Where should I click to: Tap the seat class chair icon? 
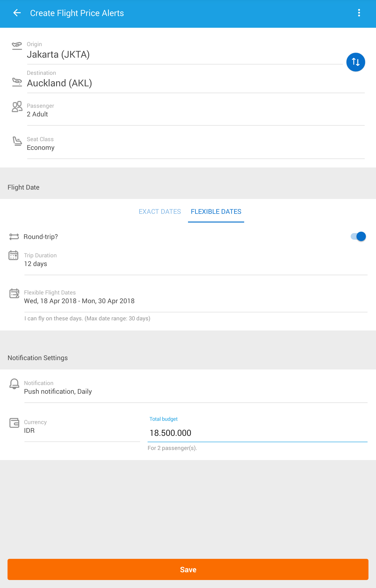17,141
